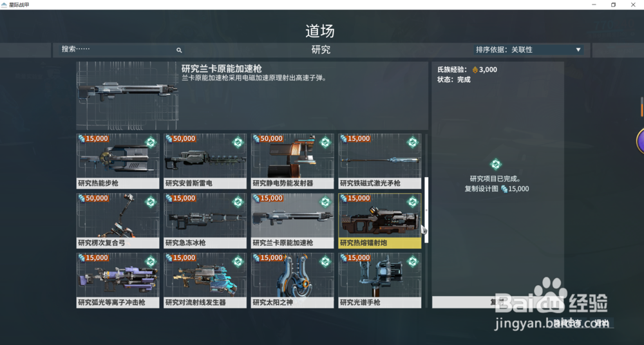
Task: Select 研究急冻冰枪 research item
Action: tap(205, 221)
